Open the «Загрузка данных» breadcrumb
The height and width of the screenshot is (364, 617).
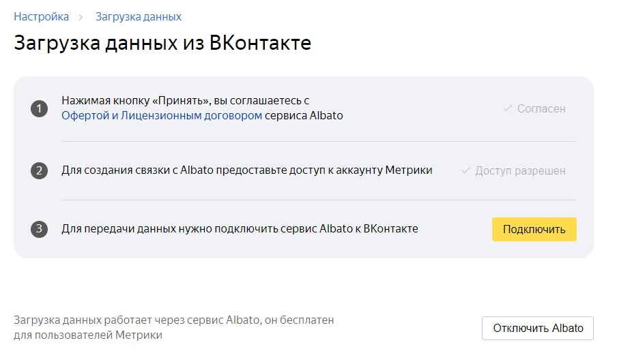point(139,16)
